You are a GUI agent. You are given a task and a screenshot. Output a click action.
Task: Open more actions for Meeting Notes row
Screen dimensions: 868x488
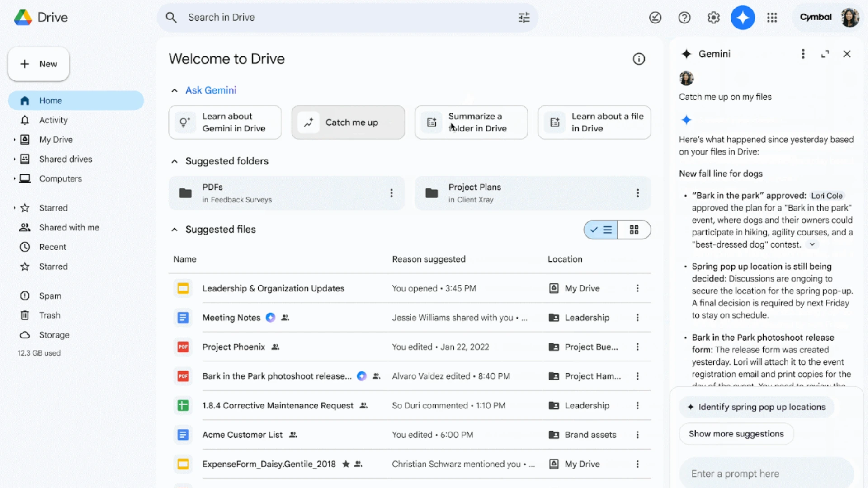click(x=638, y=318)
